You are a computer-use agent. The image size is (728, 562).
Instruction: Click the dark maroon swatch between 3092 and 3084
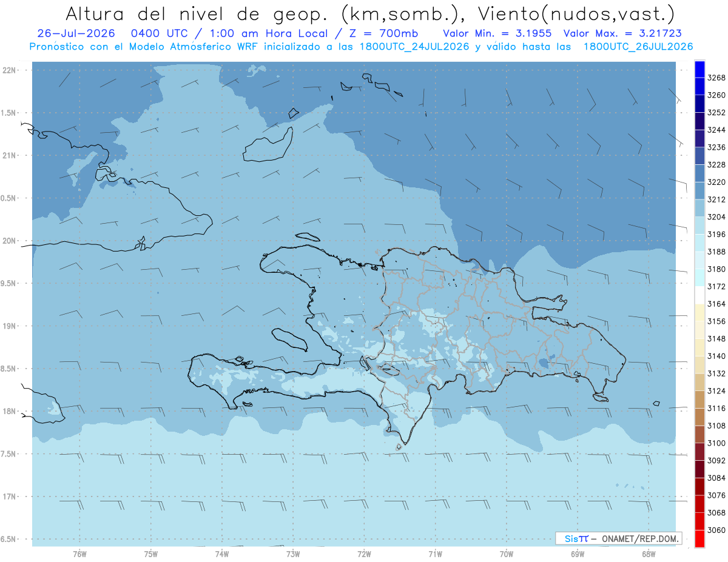[x=699, y=469]
